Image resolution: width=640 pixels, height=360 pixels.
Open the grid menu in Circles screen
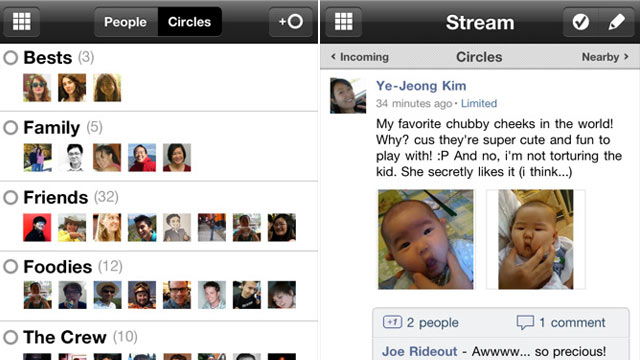click(22, 22)
